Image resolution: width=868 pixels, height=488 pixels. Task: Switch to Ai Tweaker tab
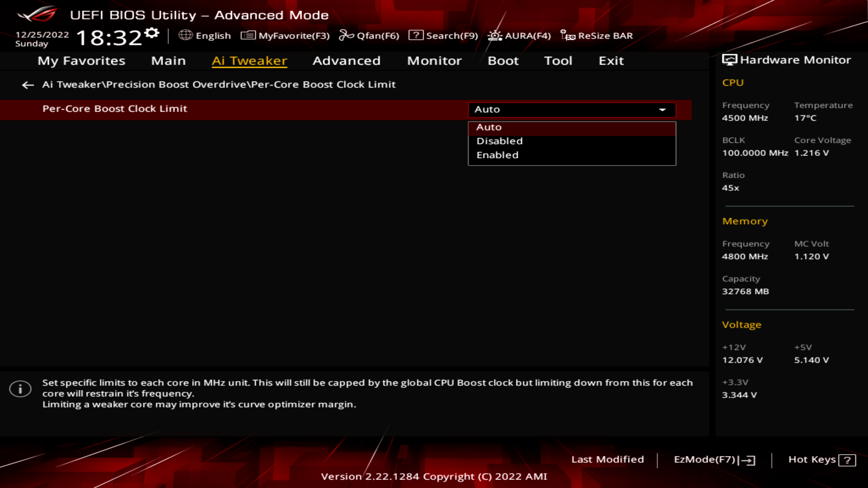249,60
